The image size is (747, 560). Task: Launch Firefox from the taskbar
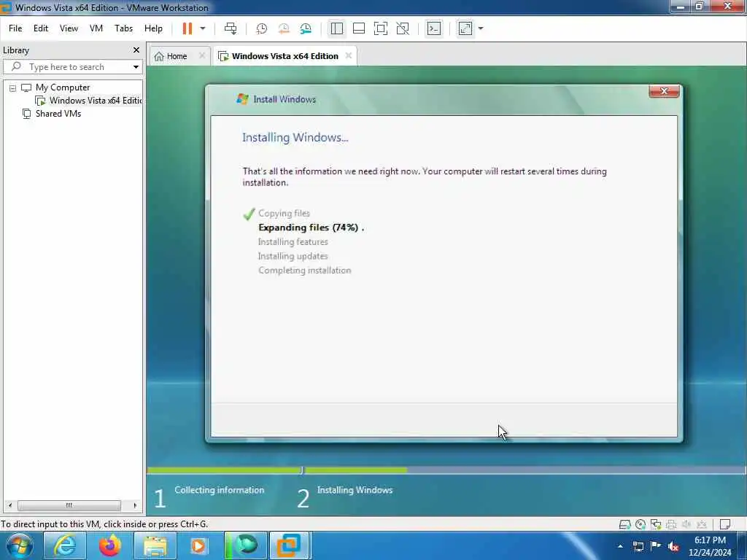(109, 545)
